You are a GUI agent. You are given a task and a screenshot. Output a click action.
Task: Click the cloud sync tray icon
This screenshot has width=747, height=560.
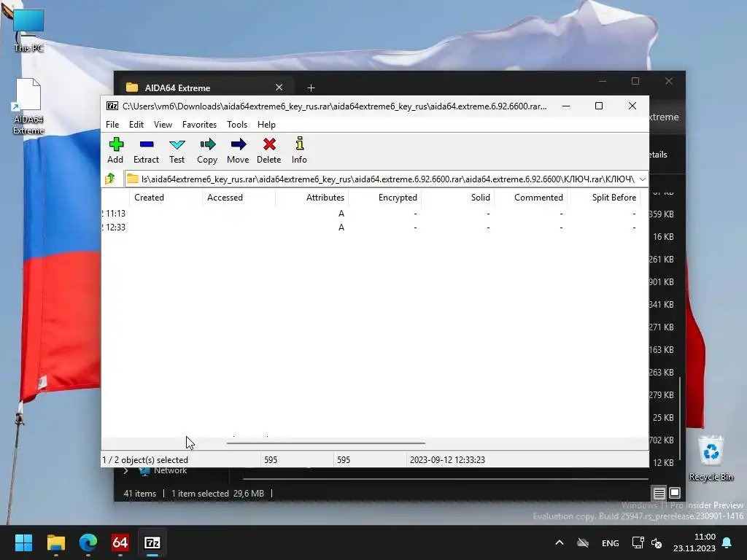point(583,542)
